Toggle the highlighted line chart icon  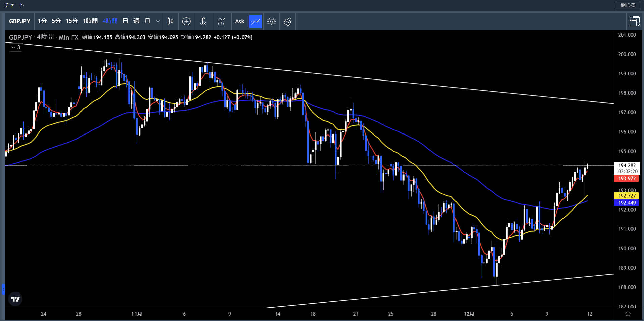256,21
